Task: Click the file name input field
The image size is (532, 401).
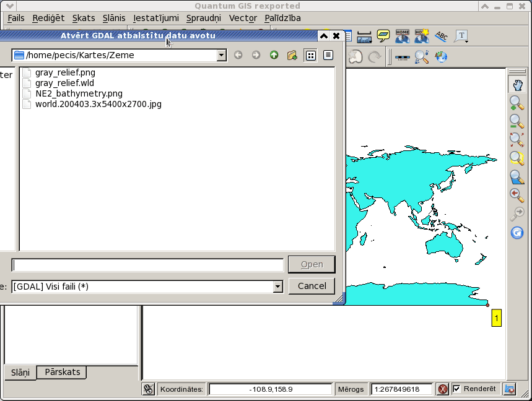Action: coord(147,265)
